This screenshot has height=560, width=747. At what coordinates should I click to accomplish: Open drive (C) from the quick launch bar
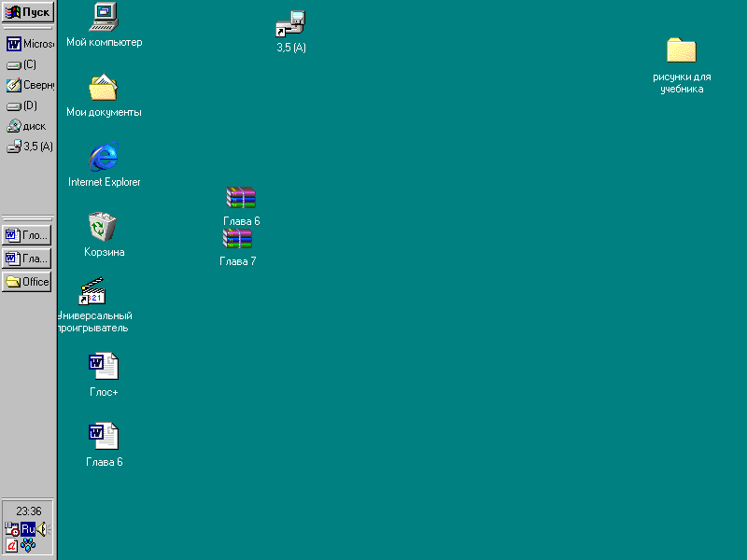coord(21,64)
